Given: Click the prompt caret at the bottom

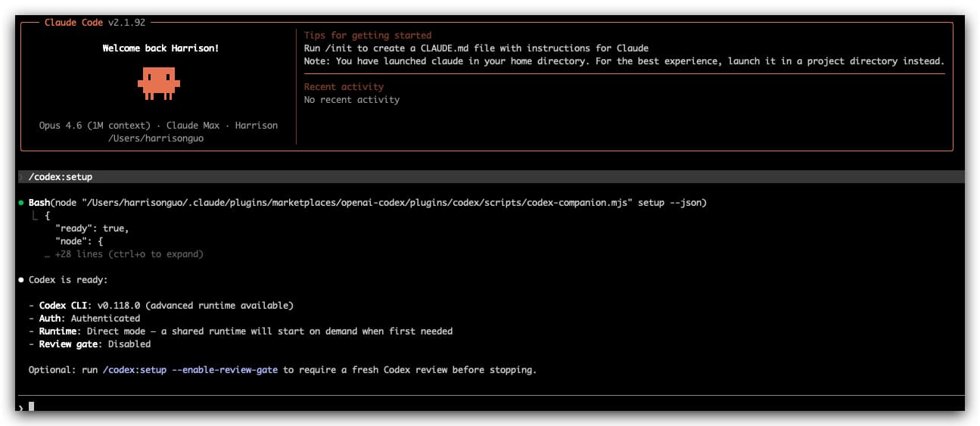Looking at the screenshot, I should 20,407.
